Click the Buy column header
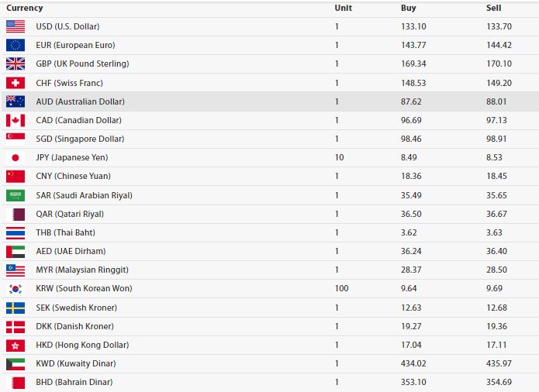Viewport: 539px width, 392px height. coord(408,8)
